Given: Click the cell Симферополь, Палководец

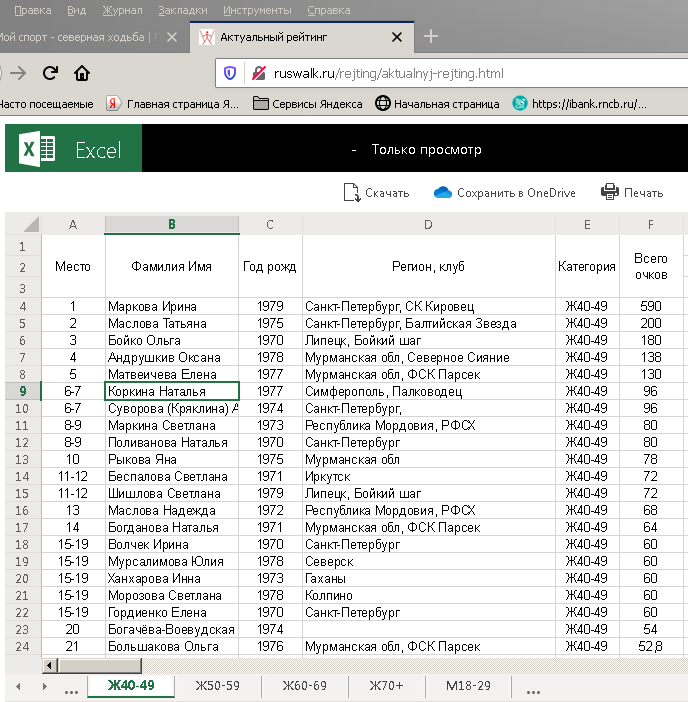Looking at the screenshot, I should (x=429, y=392).
